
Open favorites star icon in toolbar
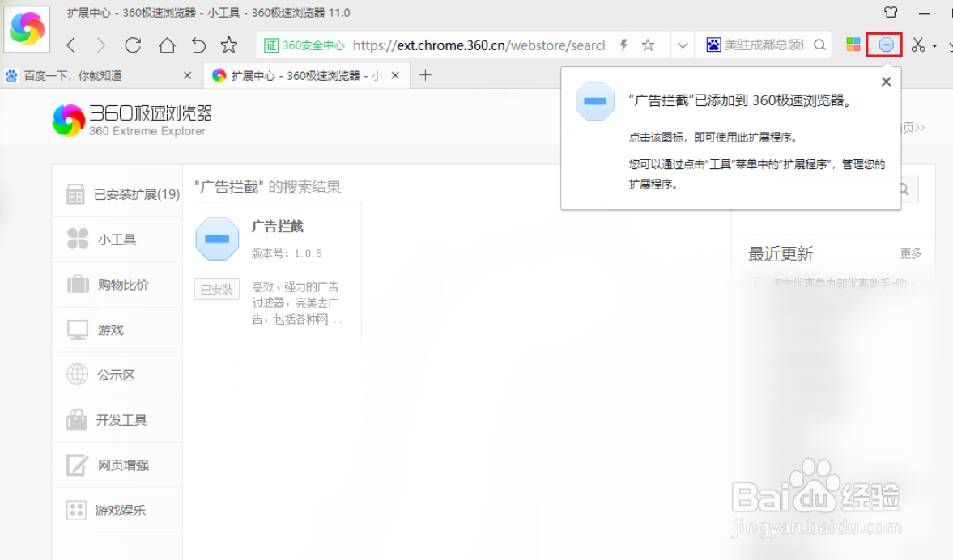(229, 45)
